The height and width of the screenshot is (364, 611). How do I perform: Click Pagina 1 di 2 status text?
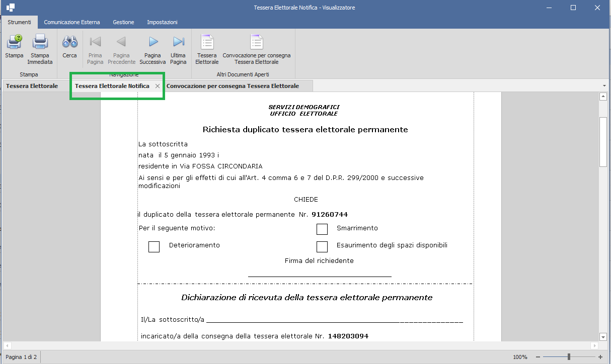pos(21,357)
